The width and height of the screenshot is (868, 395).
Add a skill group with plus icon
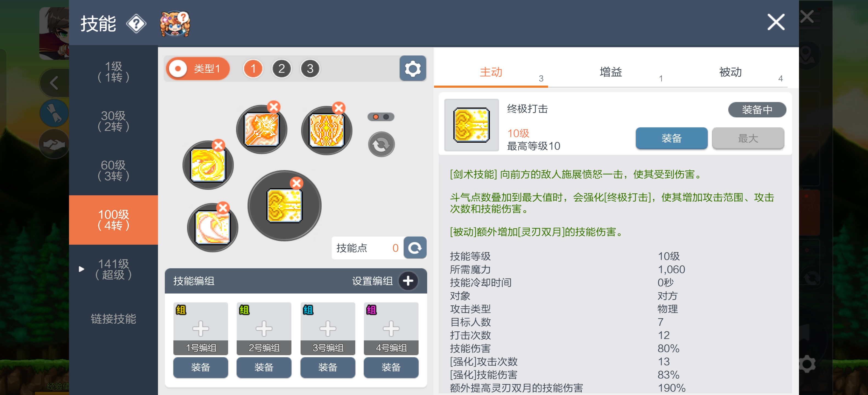pyautogui.click(x=408, y=281)
